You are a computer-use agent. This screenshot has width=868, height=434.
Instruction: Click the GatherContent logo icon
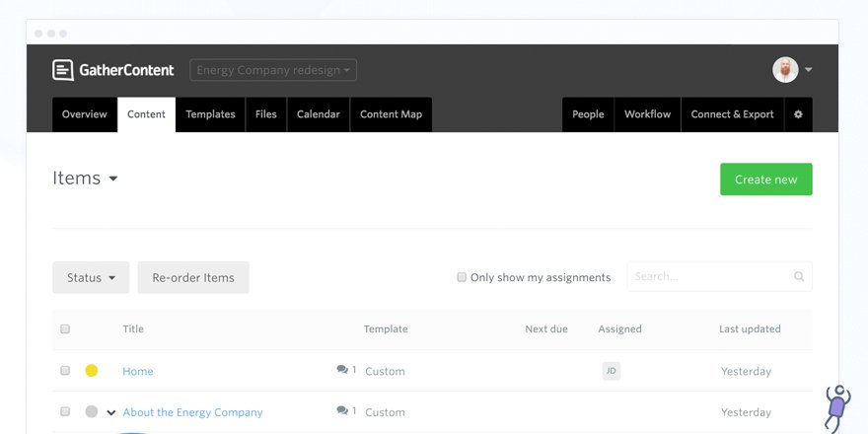point(63,70)
